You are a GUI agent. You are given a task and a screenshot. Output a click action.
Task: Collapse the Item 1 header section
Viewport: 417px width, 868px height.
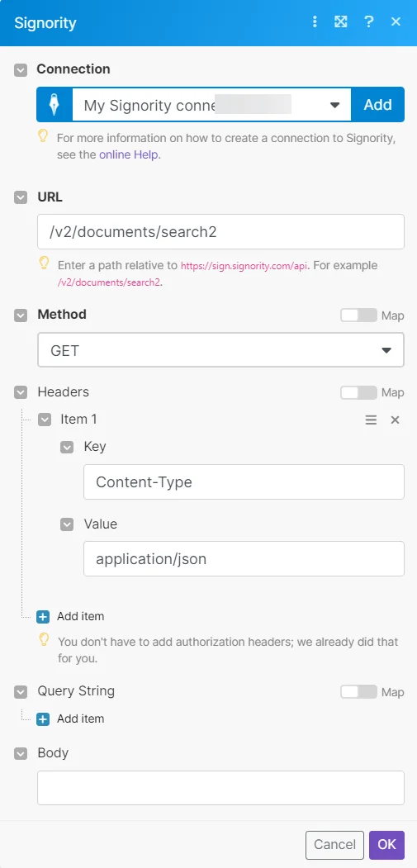coord(45,420)
